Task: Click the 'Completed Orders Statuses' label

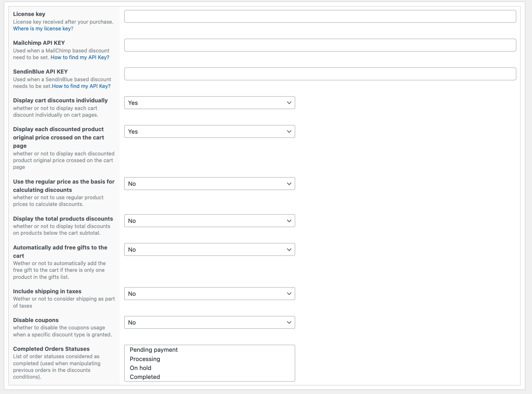Action: [51, 349]
